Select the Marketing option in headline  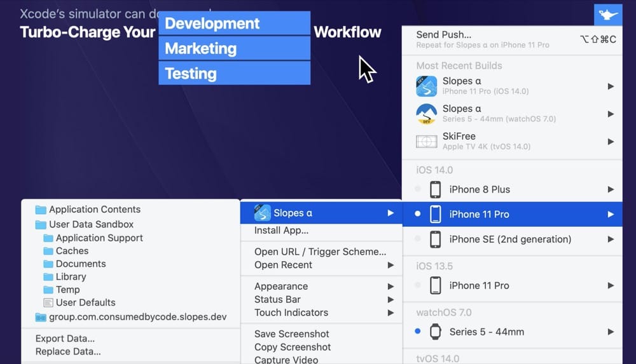point(235,48)
